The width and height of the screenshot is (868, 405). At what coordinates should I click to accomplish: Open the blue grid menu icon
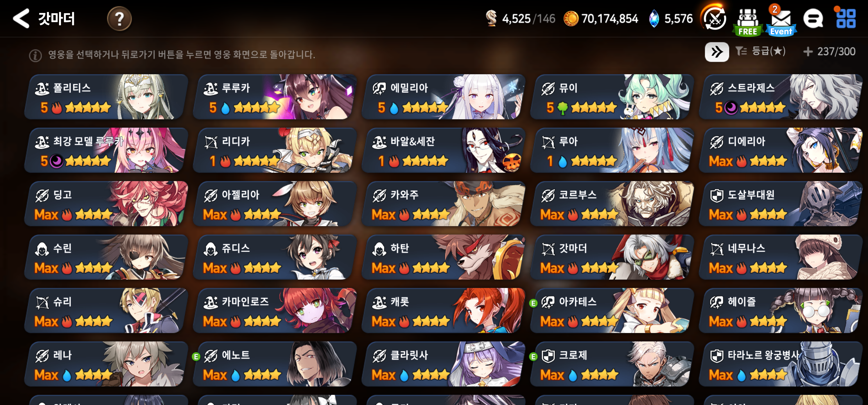pos(846,19)
